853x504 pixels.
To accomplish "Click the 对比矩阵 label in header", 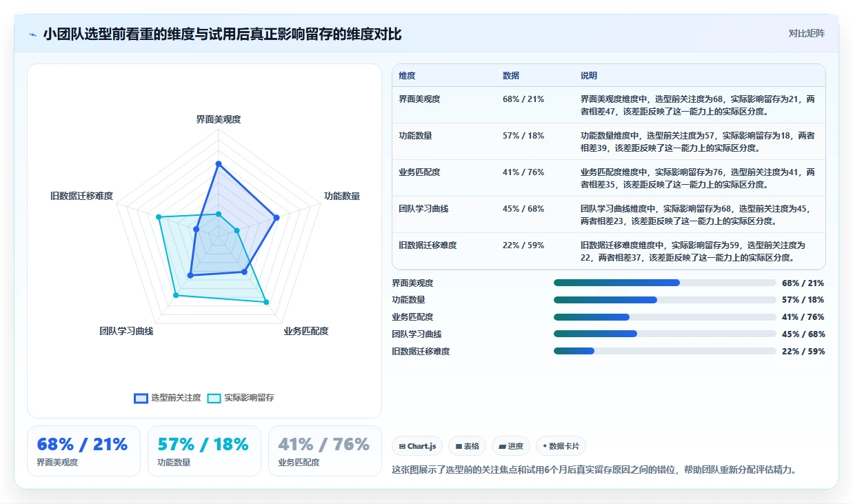I will (x=806, y=33).
